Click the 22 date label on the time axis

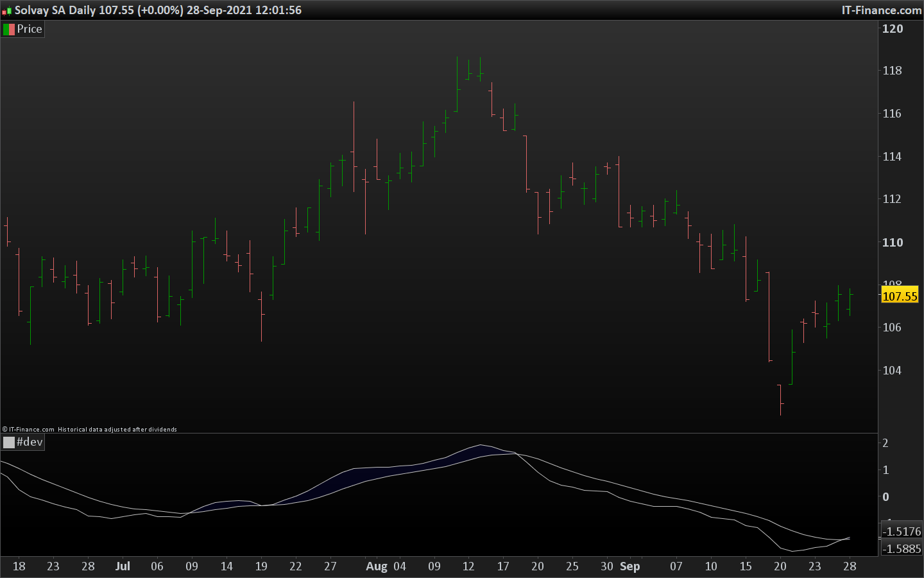(x=296, y=566)
